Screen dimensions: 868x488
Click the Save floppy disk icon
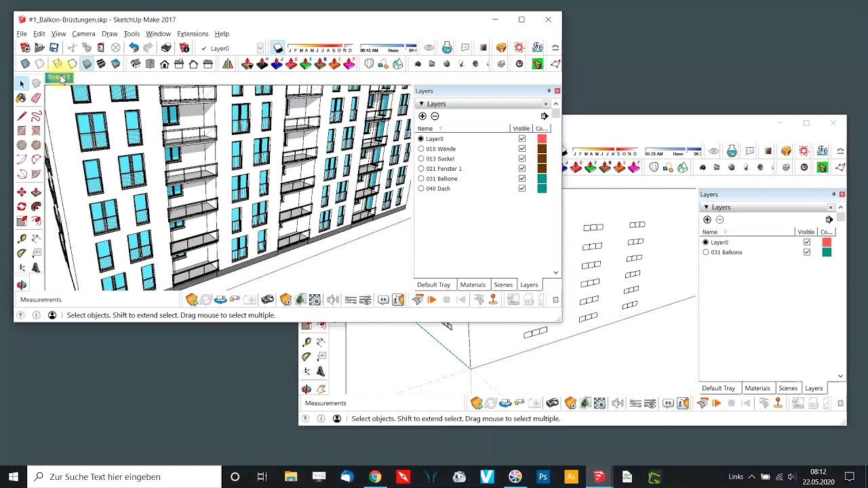point(54,48)
